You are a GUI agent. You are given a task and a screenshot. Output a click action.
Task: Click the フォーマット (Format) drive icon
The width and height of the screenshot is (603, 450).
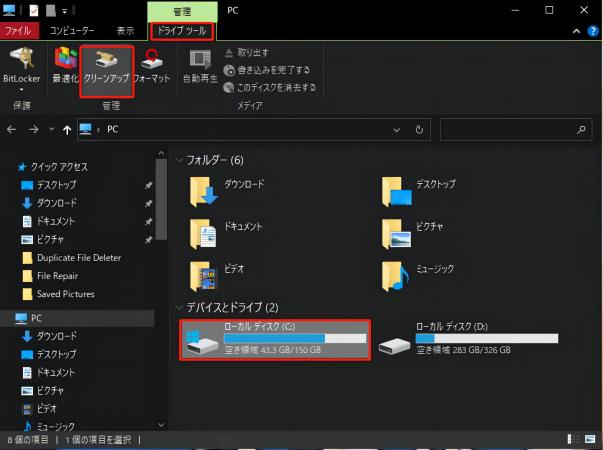point(152,65)
